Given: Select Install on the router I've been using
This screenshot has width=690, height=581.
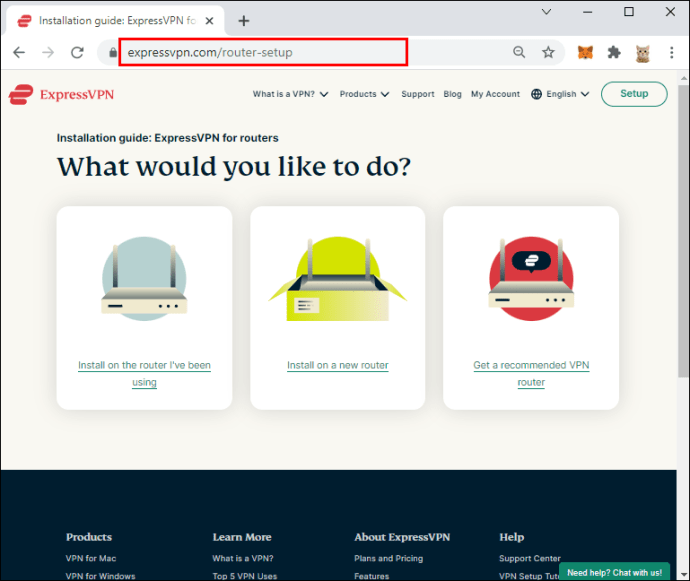Looking at the screenshot, I should click(x=144, y=374).
